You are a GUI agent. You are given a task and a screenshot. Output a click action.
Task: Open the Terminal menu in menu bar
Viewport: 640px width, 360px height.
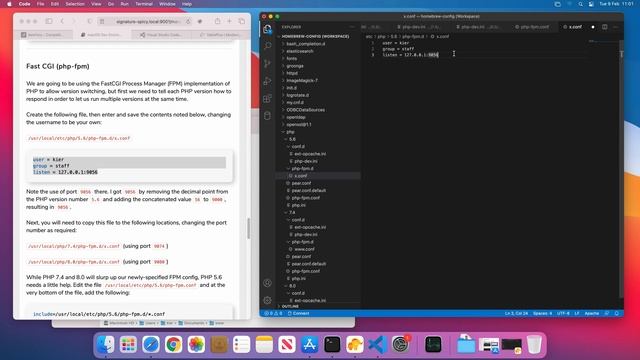point(144,4)
